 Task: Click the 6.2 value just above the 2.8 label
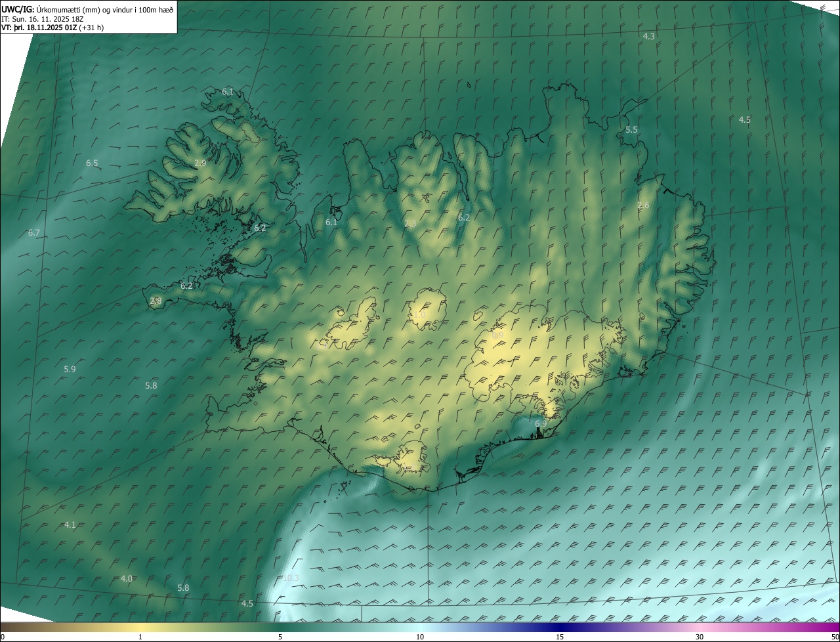[186, 286]
